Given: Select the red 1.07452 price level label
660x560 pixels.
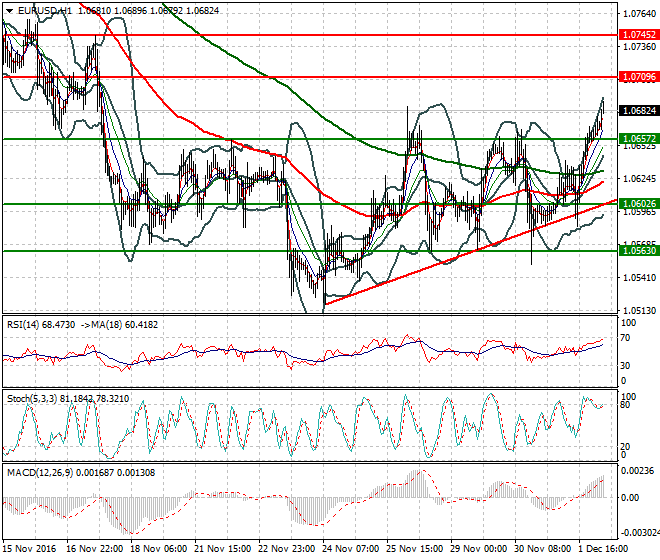Looking at the screenshot, I should point(639,35).
